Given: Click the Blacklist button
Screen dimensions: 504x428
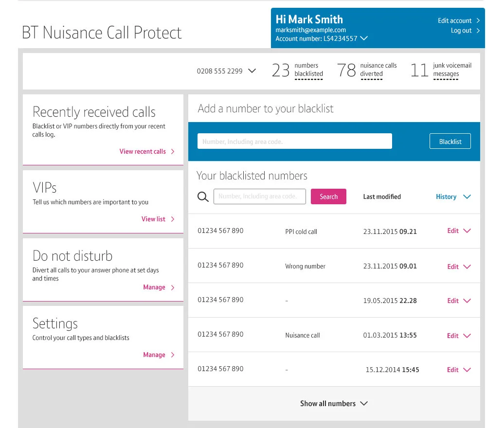Looking at the screenshot, I should [450, 141].
